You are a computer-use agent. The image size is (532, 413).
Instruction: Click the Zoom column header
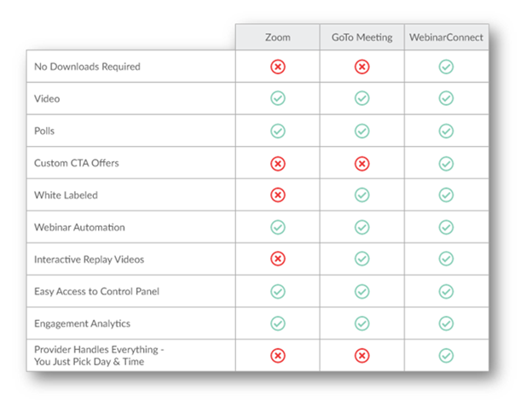278,37
